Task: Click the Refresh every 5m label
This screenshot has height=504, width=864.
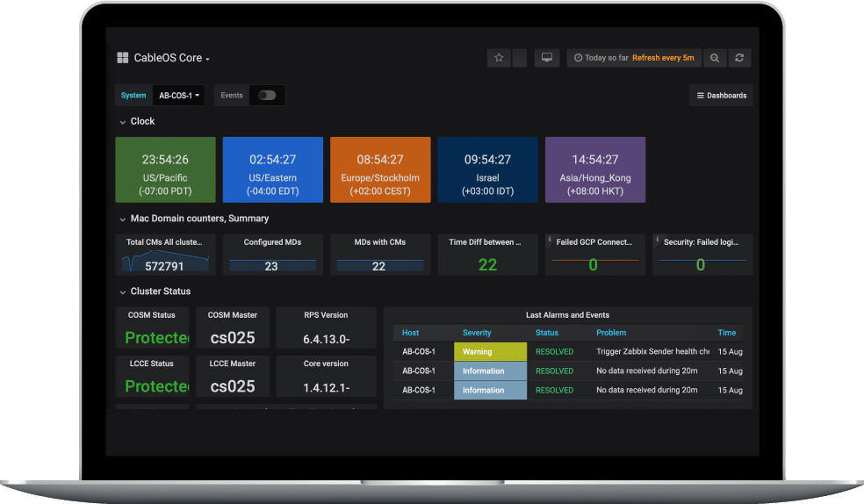Action: [663, 58]
